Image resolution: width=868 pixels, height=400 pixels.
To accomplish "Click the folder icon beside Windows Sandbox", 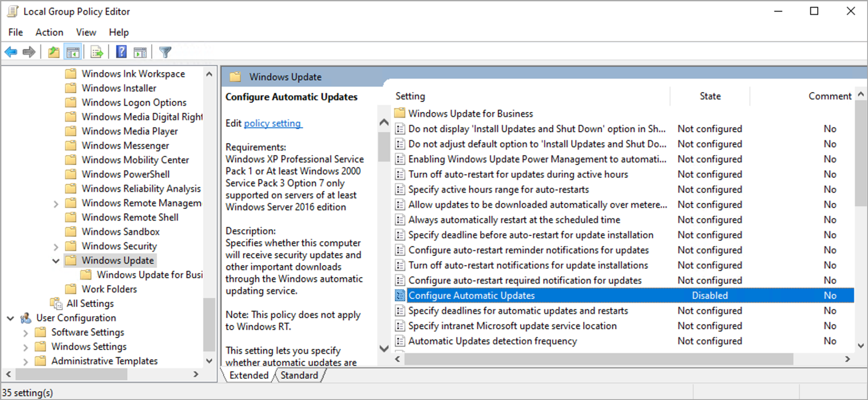I will [x=71, y=231].
